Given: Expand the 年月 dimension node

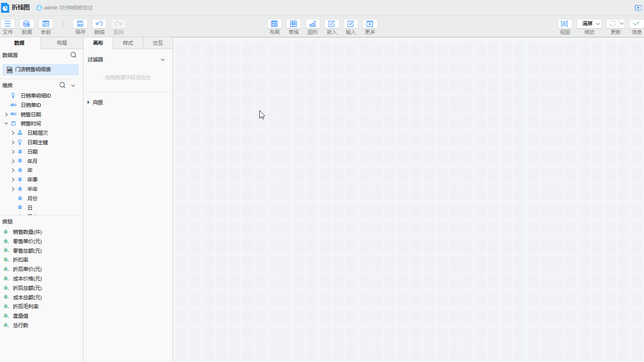Looking at the screenshot, I should point(13,161).
